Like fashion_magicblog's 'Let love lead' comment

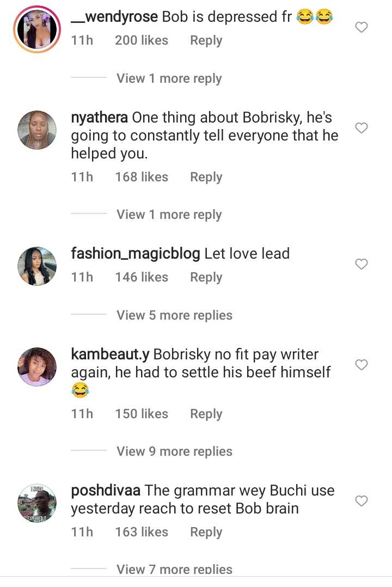[362, 264]
